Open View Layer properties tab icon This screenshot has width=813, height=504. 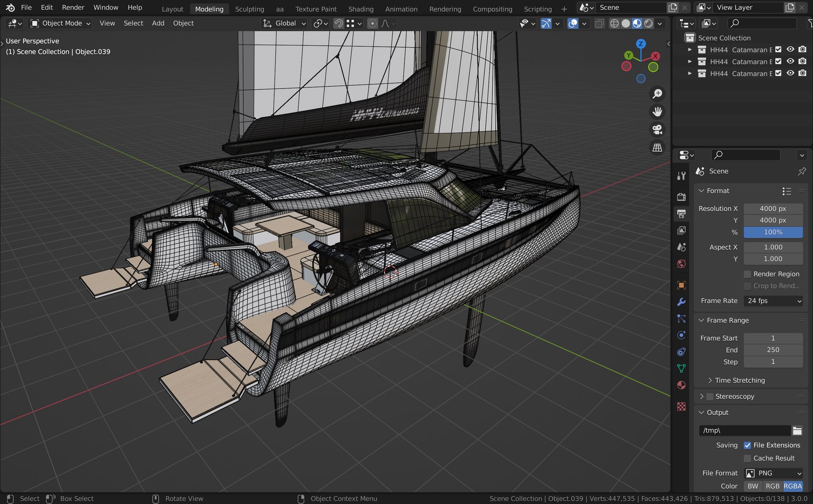[681, 231]
